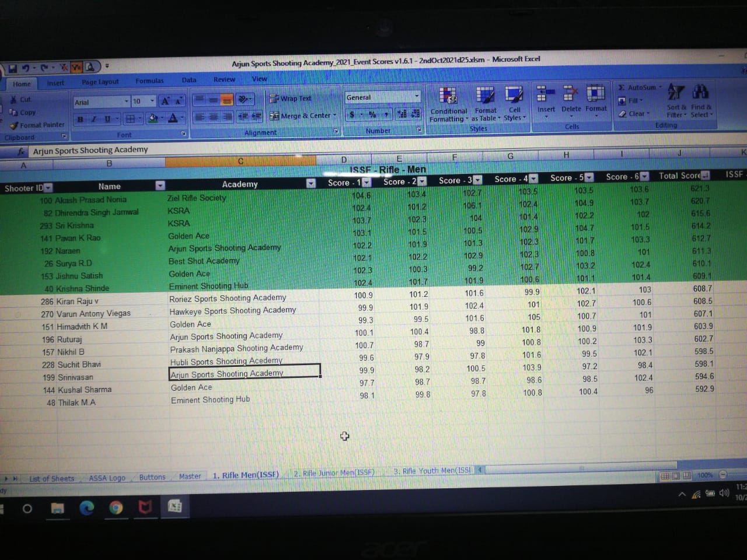
Task: Undo the last action
Action: 26,68
